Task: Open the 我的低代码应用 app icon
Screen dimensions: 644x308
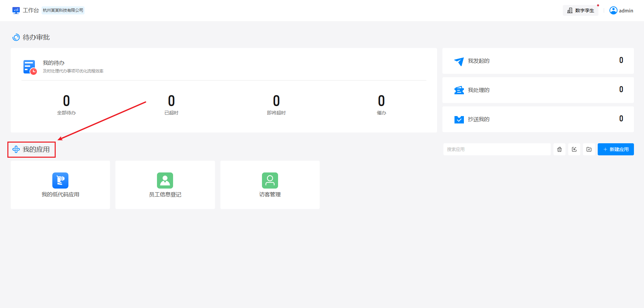Action: (x=60, y=181)
